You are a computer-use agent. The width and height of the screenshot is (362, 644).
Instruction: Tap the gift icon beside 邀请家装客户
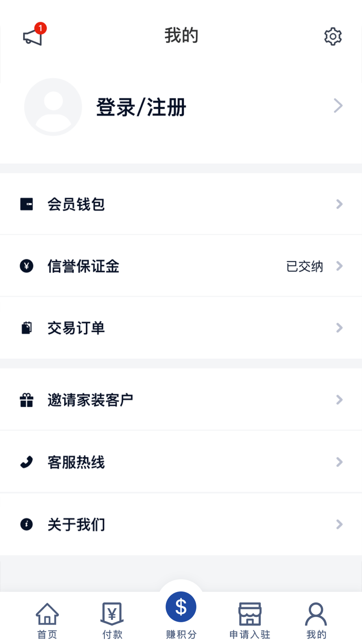coord(26,400)
